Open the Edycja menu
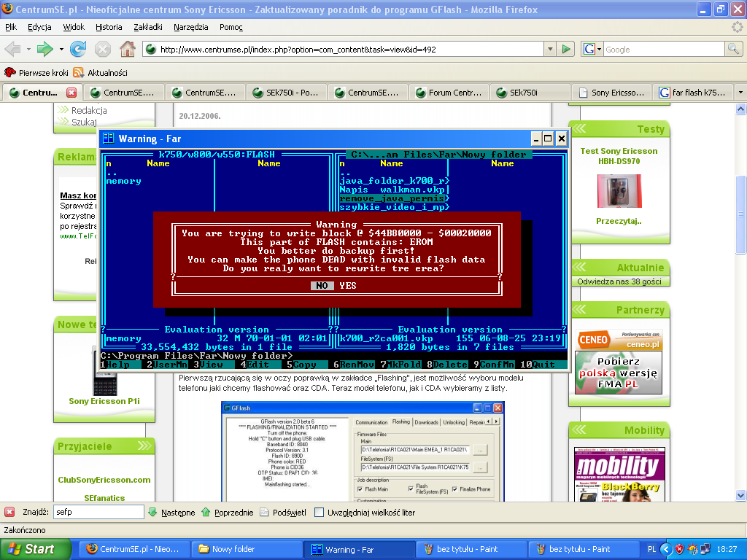 pyautogui.click(x=39, y=27)
